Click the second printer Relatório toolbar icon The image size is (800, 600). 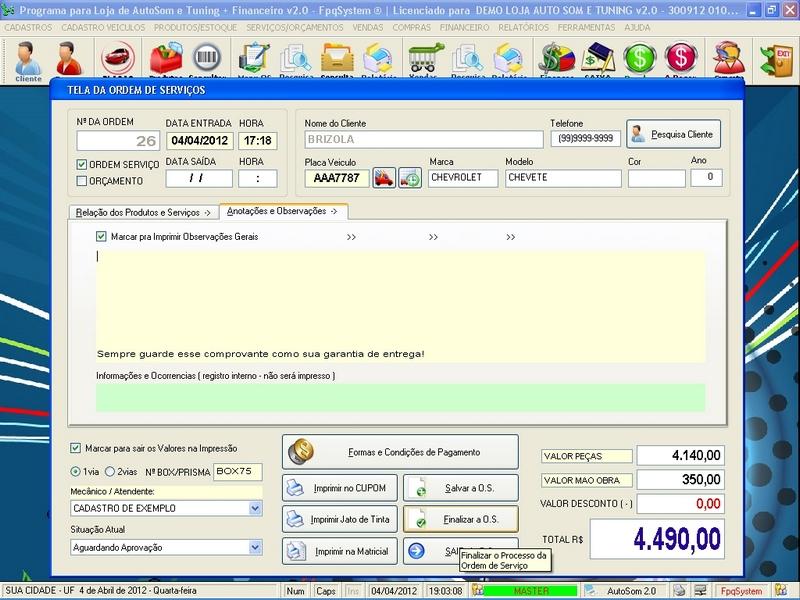pyautogui.click(x=509, y=59)
